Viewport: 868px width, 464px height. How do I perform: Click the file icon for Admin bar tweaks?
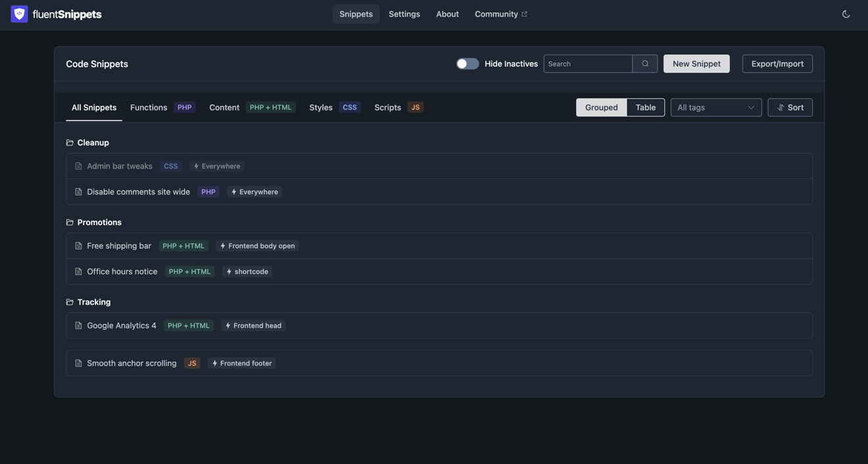(x=78, y=167)
